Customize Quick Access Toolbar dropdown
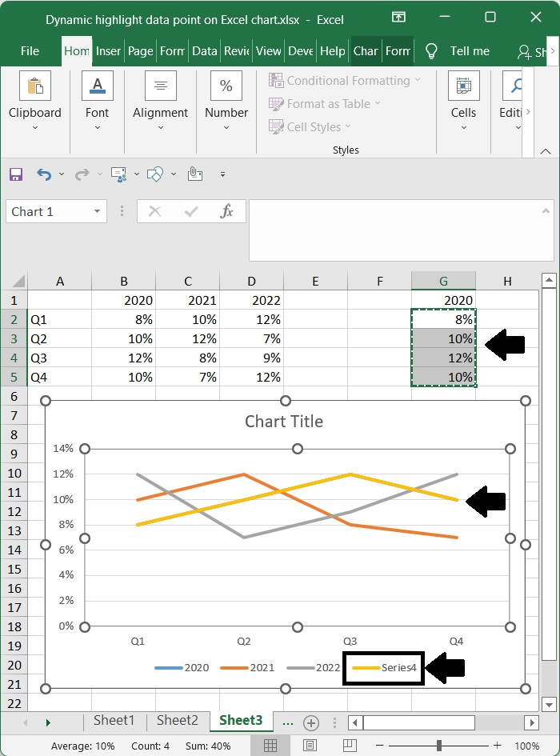The height and width of the screenshot is (756, 560). click(x=222, y=174)
